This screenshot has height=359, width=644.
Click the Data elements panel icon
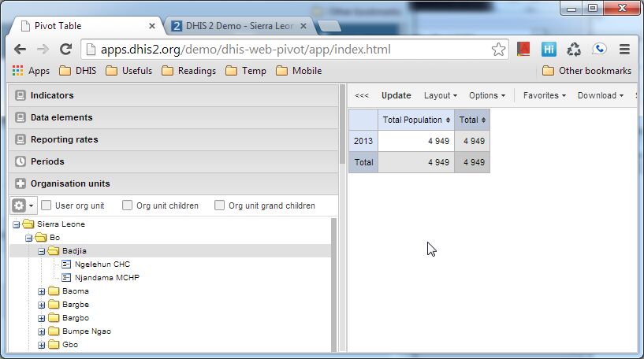tap(20, 118)
